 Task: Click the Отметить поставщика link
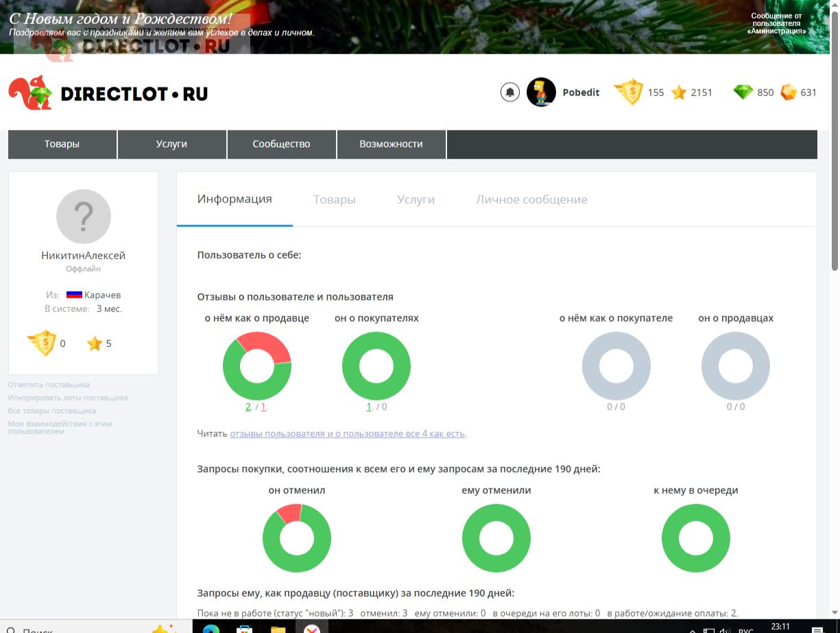click(x=49, y=385)
